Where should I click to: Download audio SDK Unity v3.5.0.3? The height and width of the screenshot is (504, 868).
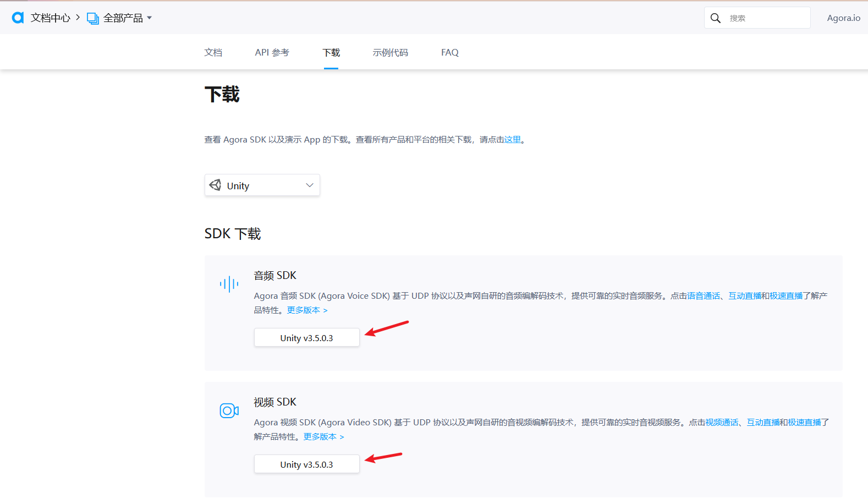(307, 338)
